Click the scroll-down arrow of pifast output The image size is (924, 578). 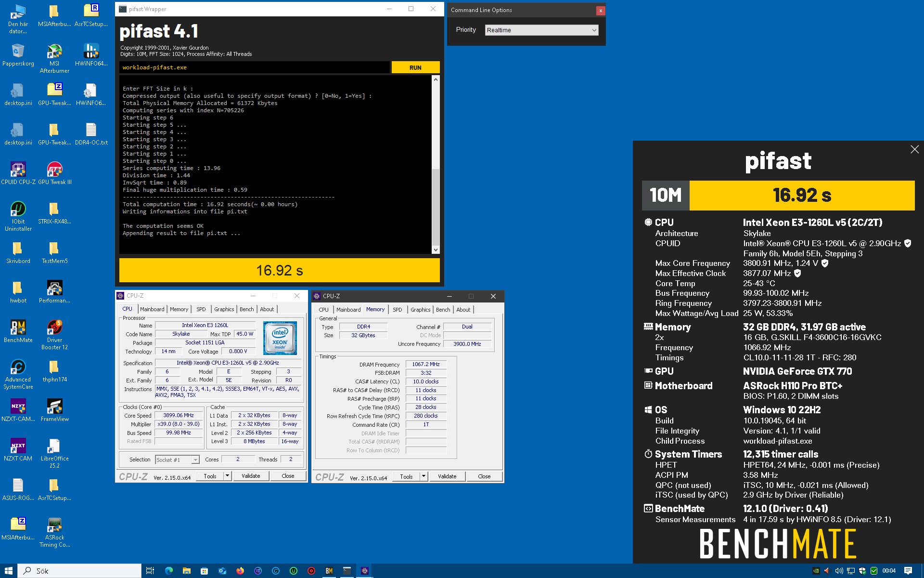coord(436,250)
